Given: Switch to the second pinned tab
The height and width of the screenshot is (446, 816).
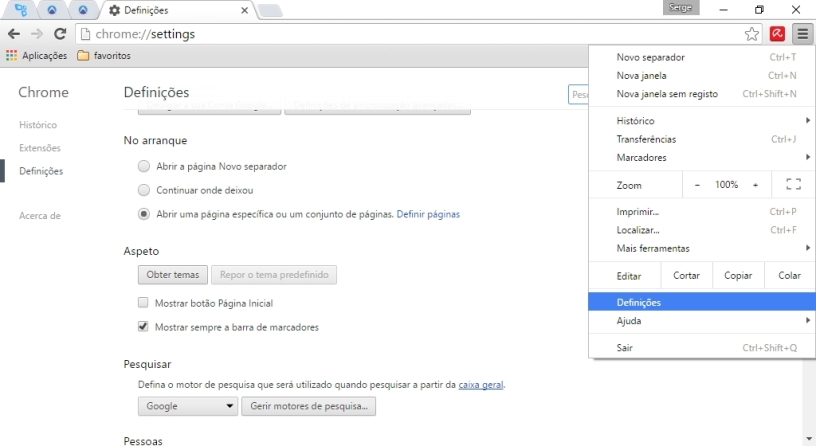Looking at the screenshot, I should [x=52, y=10].
